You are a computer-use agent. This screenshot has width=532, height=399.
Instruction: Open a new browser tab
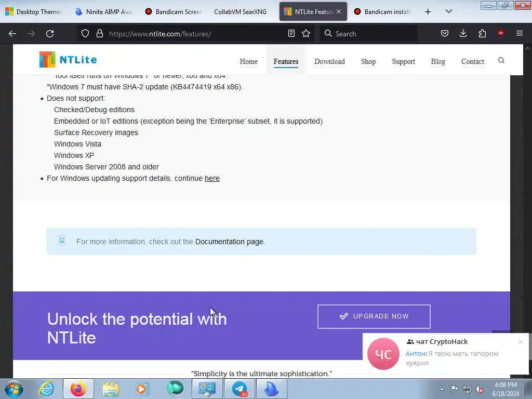point(428,12)
